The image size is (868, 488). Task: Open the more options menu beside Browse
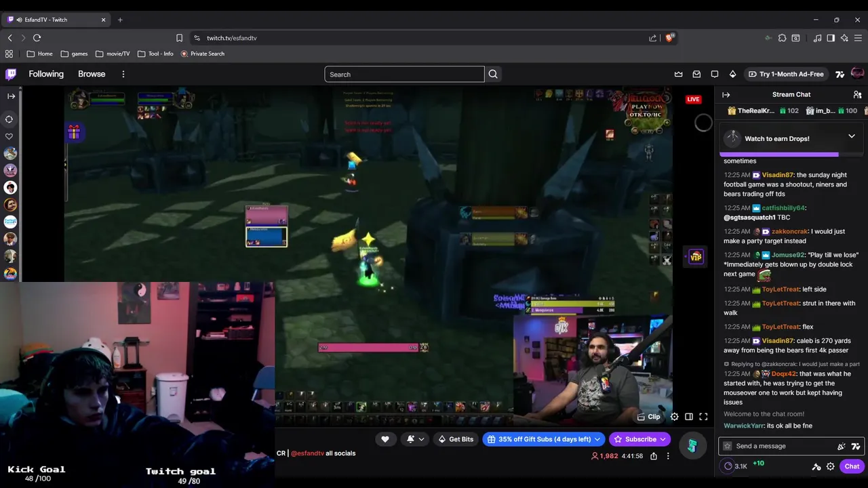point(123,74)
